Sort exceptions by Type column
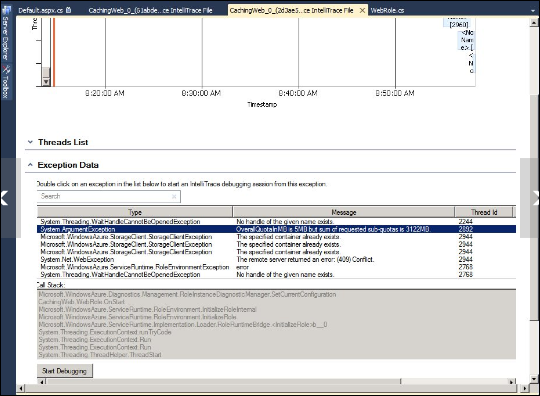This screenshot has width=540, height=396. [135, 212]
